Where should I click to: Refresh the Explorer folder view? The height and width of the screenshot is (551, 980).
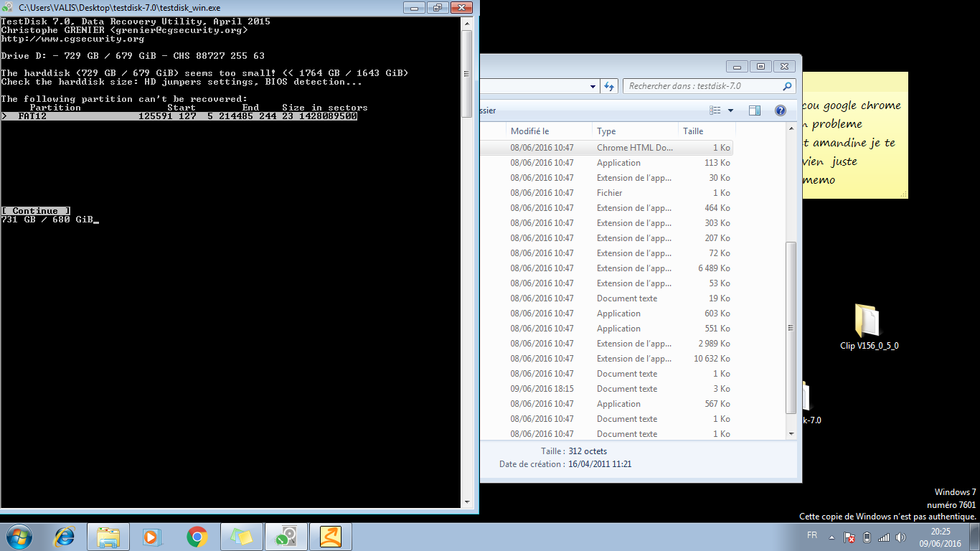[609, 86]
